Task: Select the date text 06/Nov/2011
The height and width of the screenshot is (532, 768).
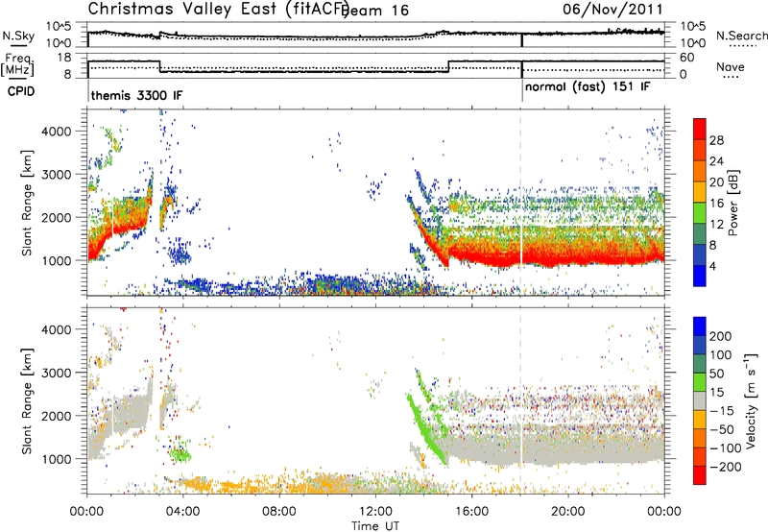Action: click(x=612, y=10)
